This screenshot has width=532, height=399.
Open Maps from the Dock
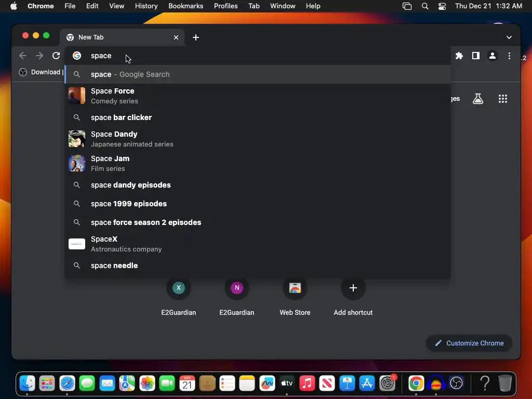coord(127,383)
